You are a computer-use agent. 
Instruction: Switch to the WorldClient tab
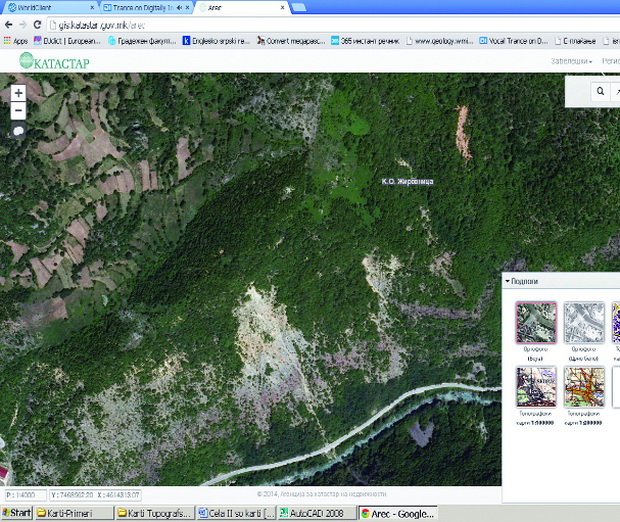(x=47, y=8)
